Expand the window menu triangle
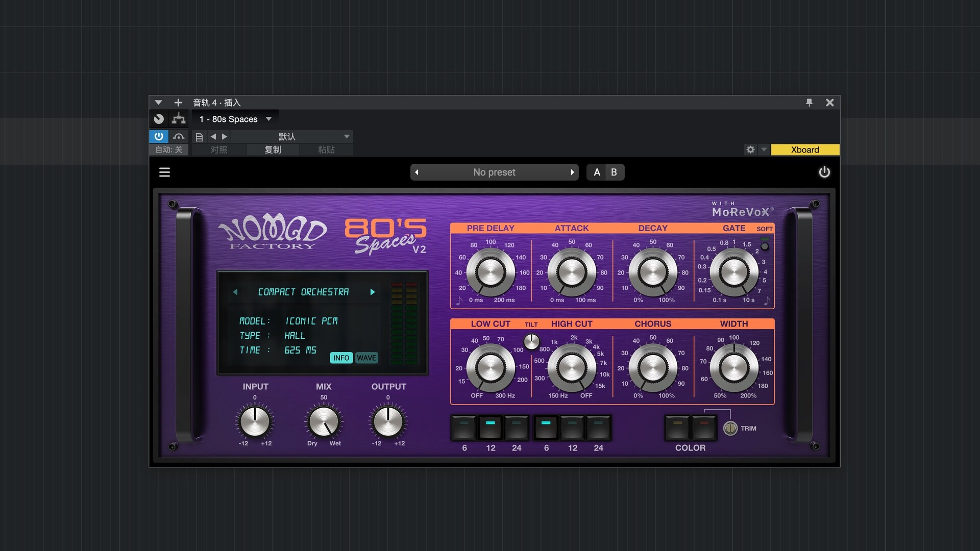 click(x=158, y=103)
